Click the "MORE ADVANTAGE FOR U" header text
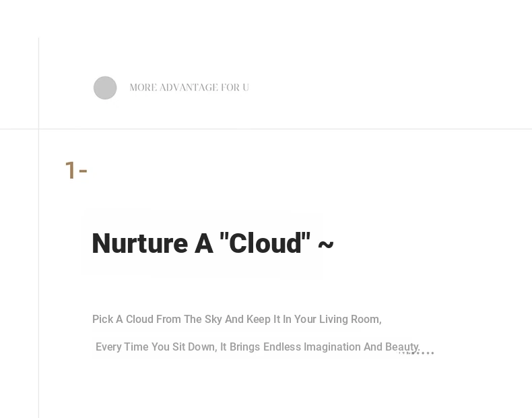 189,88
